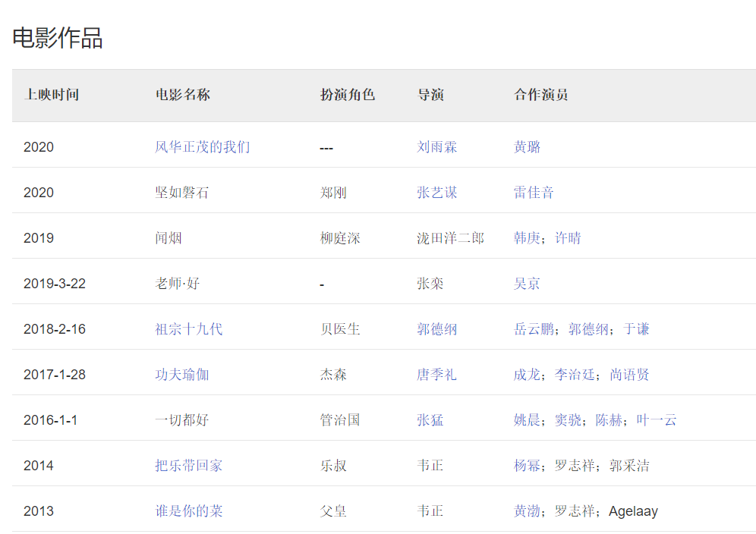Open actor link 岳云鹏

point(534,328)
